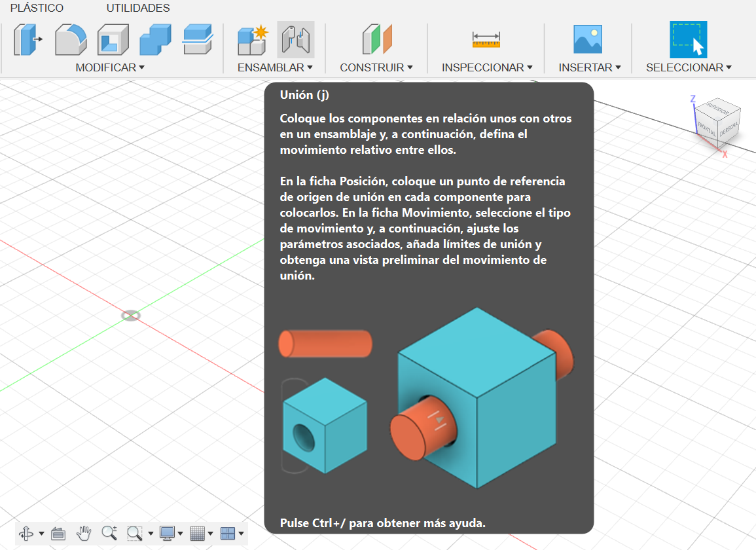Open Display Settings monitor icon
The image size is (756, 550).
167,533
